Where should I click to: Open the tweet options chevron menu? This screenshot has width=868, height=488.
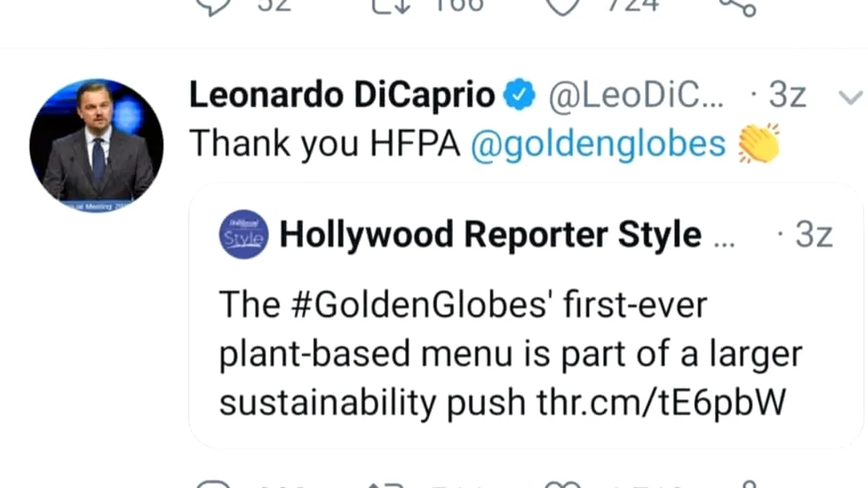(x=850, y=98)
